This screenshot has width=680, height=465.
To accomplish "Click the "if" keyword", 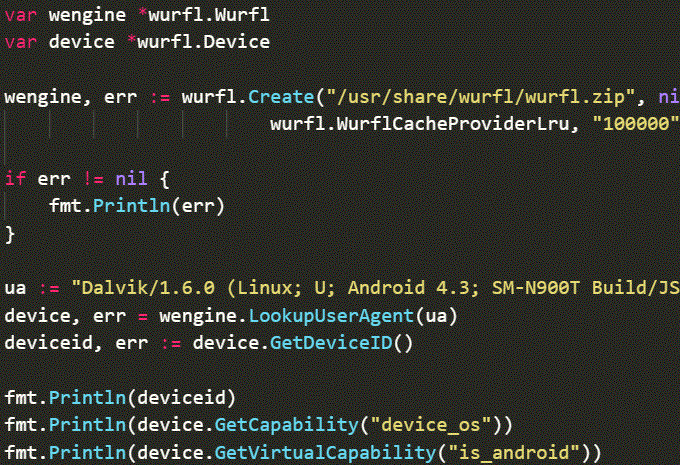I will (x=15, y=178).
